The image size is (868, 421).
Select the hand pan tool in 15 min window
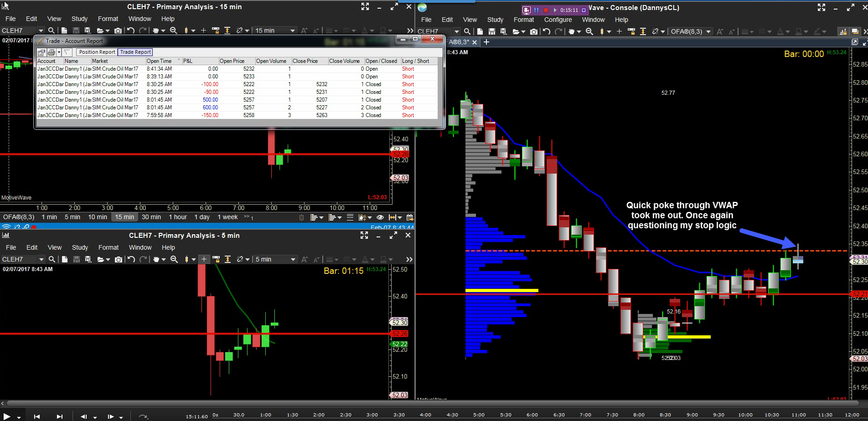156,31
